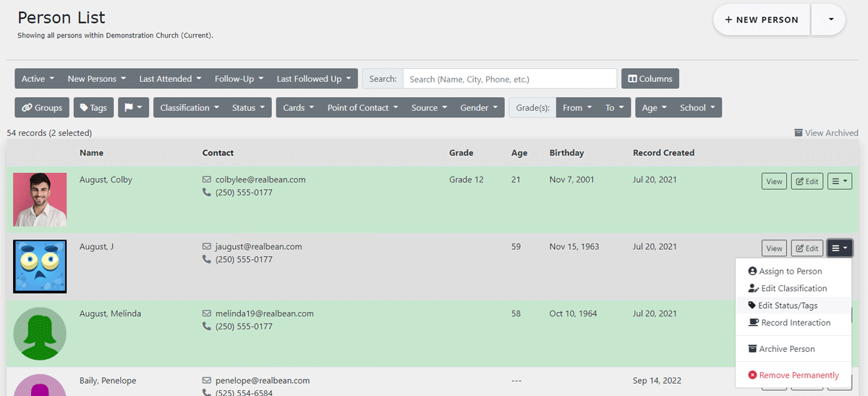
Task: Select Remove Permanently menu entry
Action: point(793,375)
